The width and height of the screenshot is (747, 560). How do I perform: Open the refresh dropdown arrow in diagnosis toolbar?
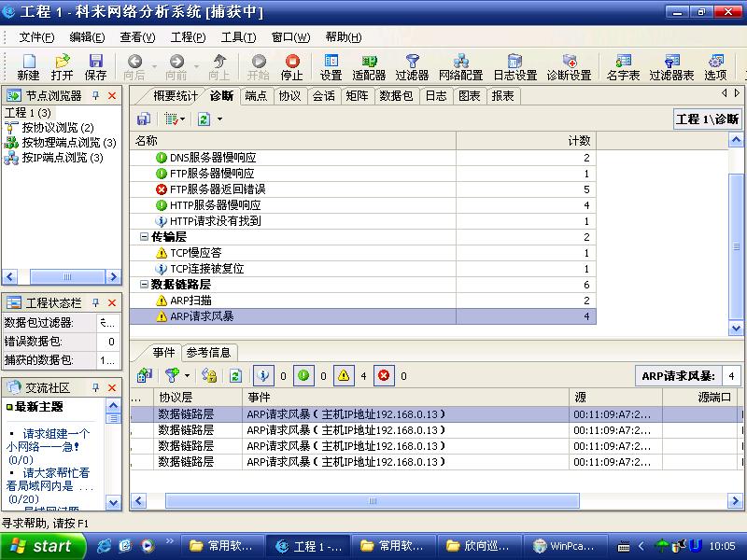[219, 119]
